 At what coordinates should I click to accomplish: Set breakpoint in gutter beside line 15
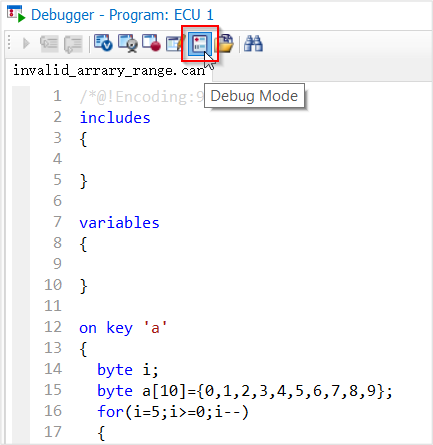tap(21, 390)
